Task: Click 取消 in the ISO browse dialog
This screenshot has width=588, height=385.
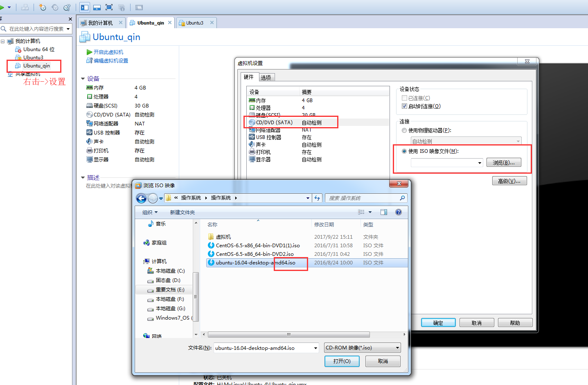Action: [x=383, y=361]
